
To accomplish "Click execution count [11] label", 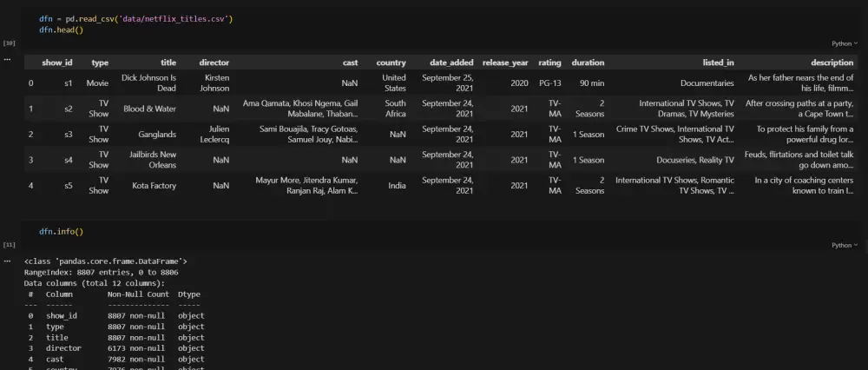I will click(10, 244).
